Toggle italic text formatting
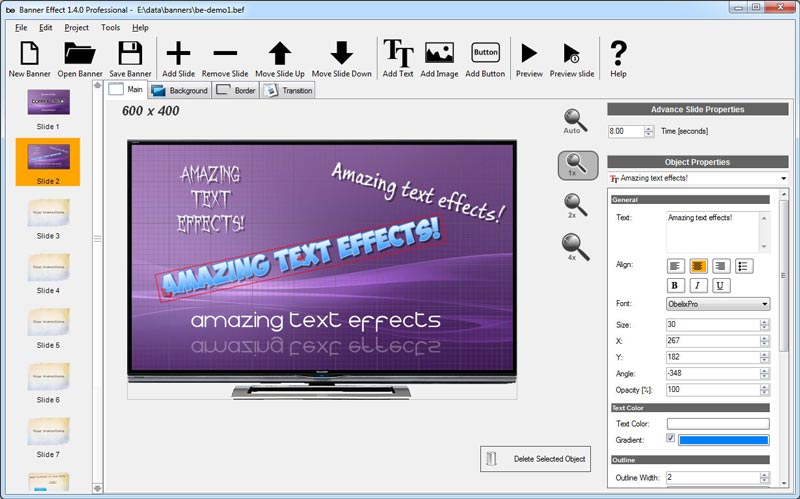Viewport: 800px width, 499px height. [x=698, y=285]
